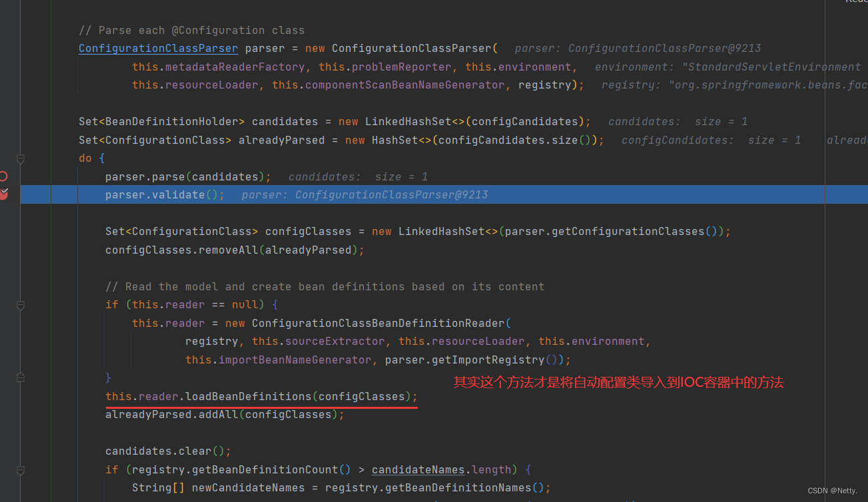The height and width of the screenshot is (502, 868).
Task: Click "String[] newCandidateNames" declaration
Action: [x=218, y=487]
